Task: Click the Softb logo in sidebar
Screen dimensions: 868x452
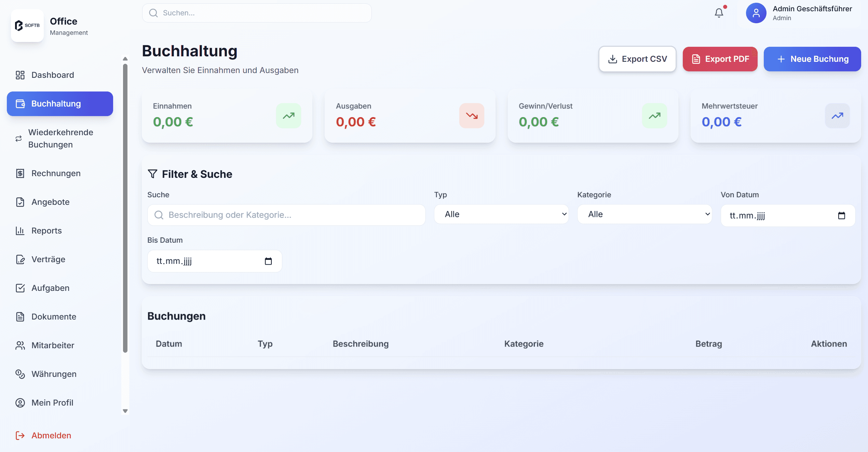Action: [x=27, y=26]
